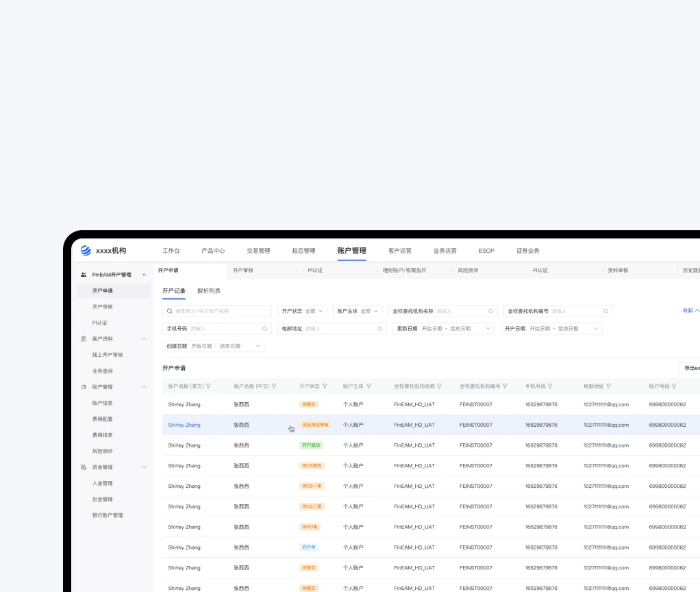Open the ESOP top menu
Screen dimensions: 700x592
coord(486,251)
